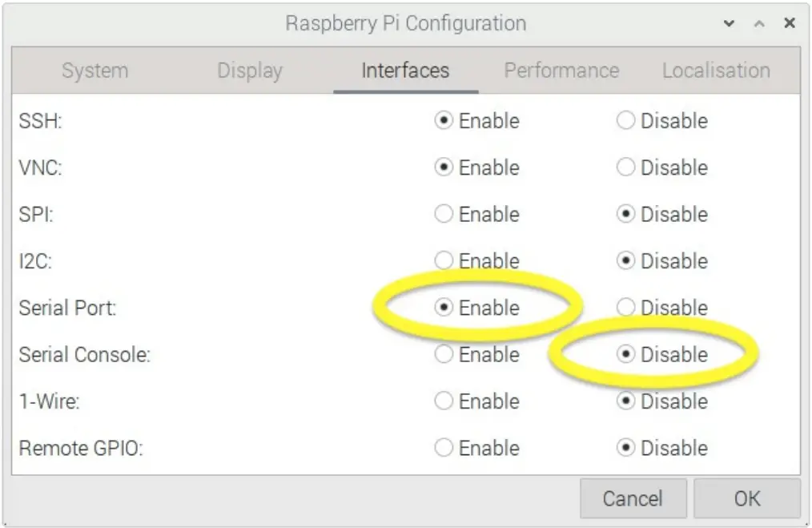Select the Interfaces tab
This screenshot has width=812, height=528.
click(404, 71)
